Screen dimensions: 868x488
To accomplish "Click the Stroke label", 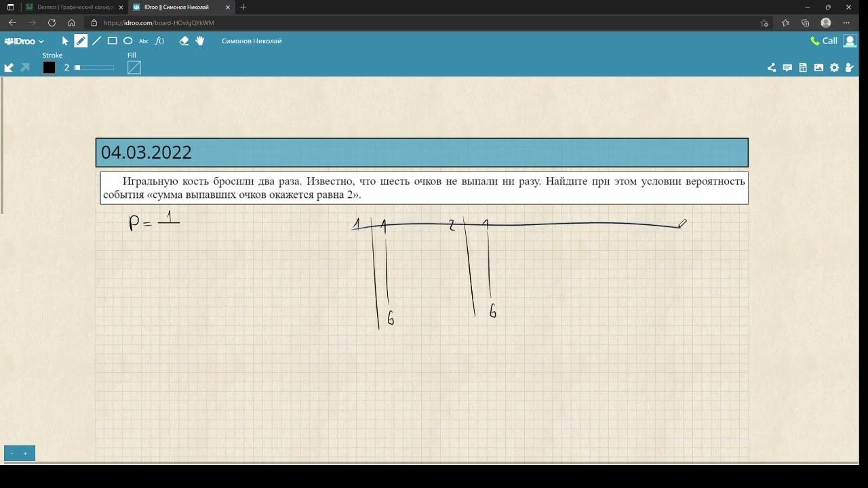I will (52, 56).
